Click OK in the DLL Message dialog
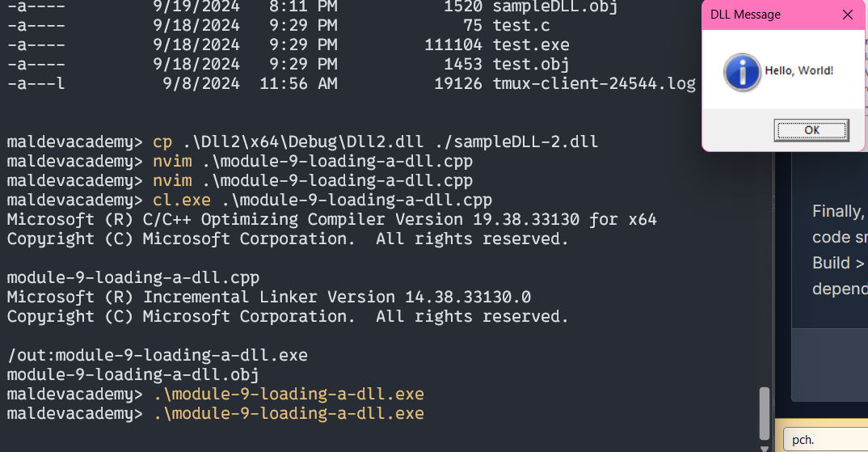Image resolution: width=868 pixels, height=452 pixels. [811, 129]
